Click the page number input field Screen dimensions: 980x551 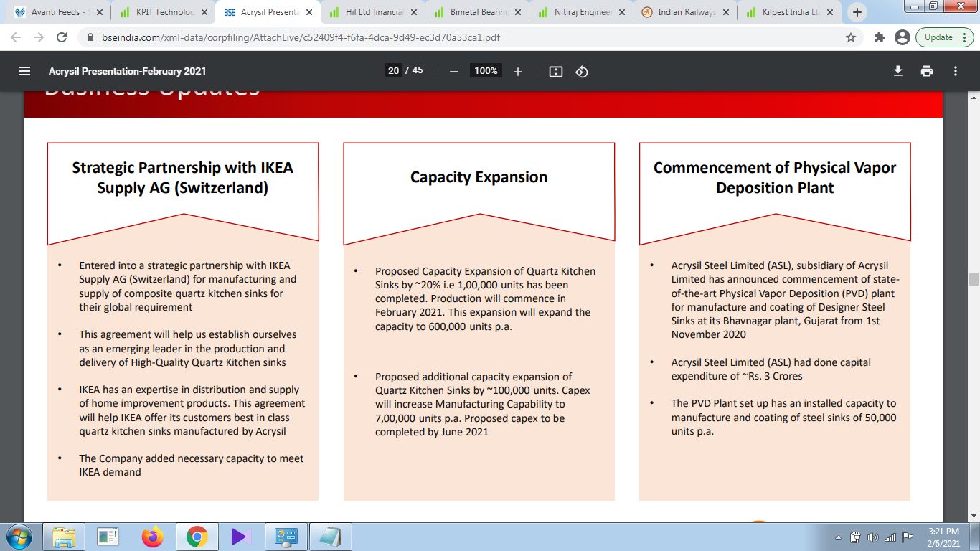[x=393, y=70]
